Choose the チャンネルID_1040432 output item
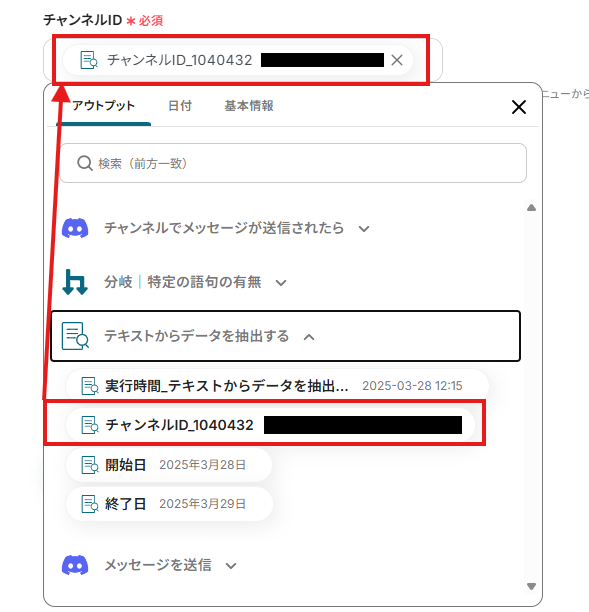589x612 pixels. click(x=270, y=425)
